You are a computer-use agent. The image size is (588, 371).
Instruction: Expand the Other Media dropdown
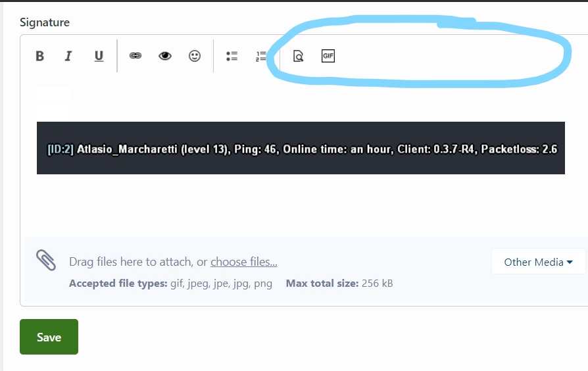coord(538,261)
